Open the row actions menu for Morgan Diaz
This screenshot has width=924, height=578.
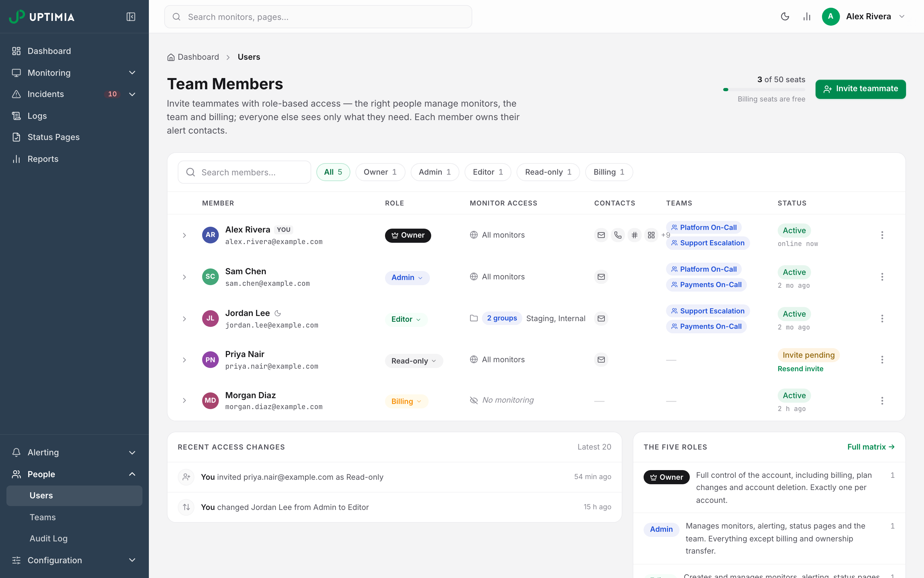click(882, 401)
